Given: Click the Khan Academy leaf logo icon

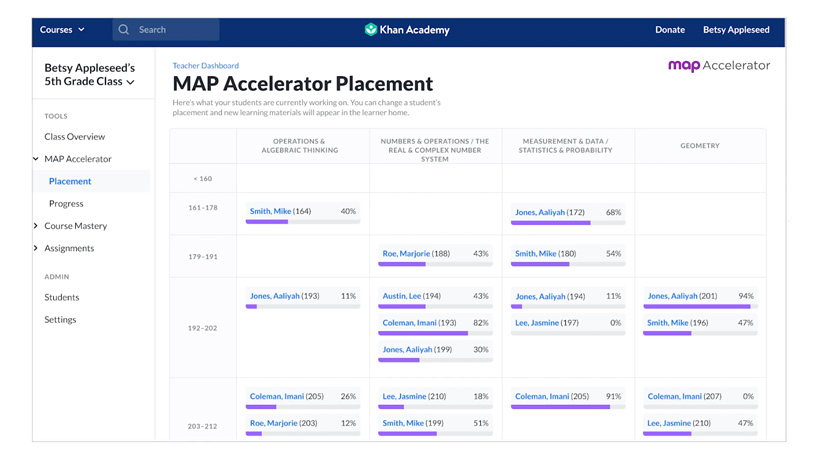Looking at the screenshot, I should [371, 30].
